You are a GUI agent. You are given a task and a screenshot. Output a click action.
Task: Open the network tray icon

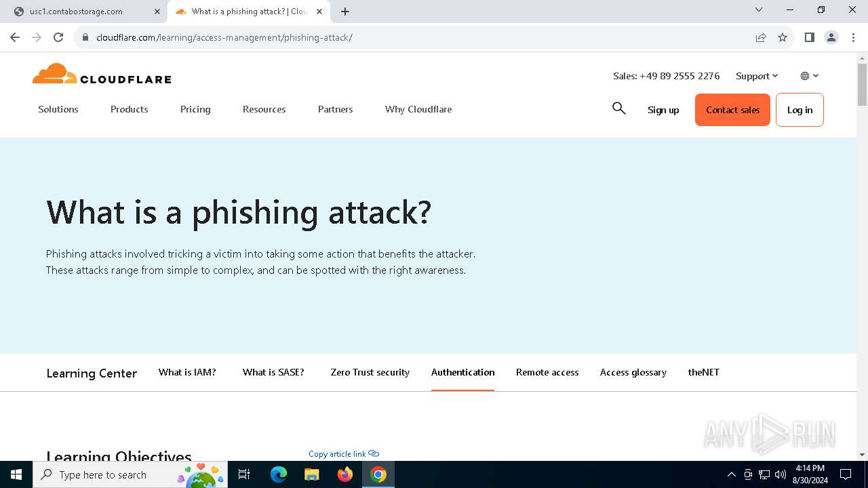tap(764, 474)
